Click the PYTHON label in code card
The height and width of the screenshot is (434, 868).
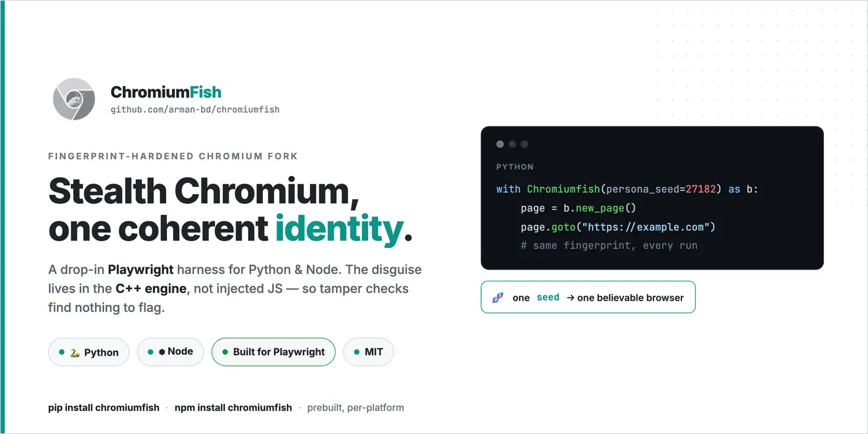click(515, 167)
